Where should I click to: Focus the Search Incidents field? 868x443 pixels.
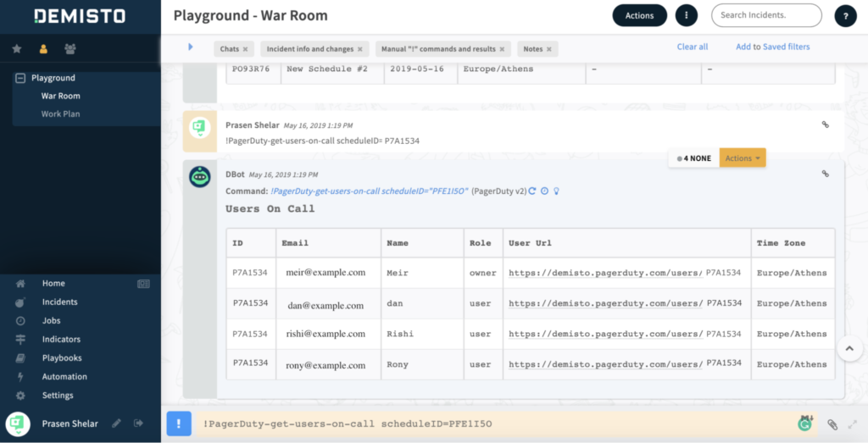(765, 15)
